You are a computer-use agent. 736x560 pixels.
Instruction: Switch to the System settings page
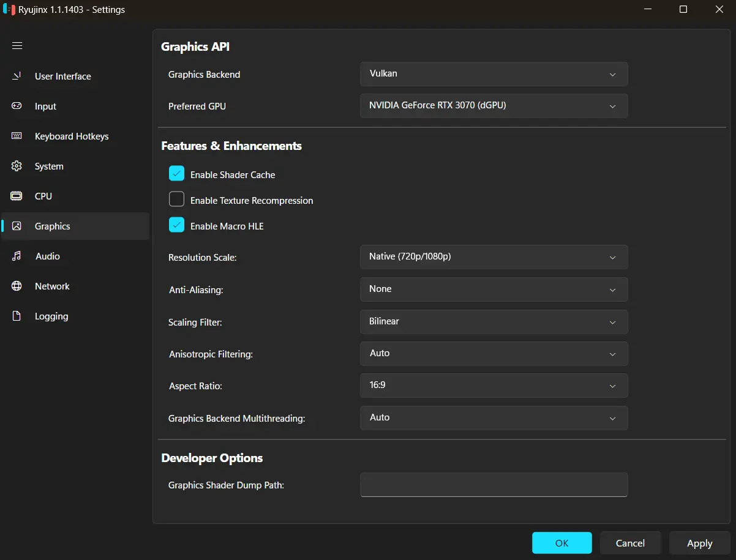[x=75, y=166]
